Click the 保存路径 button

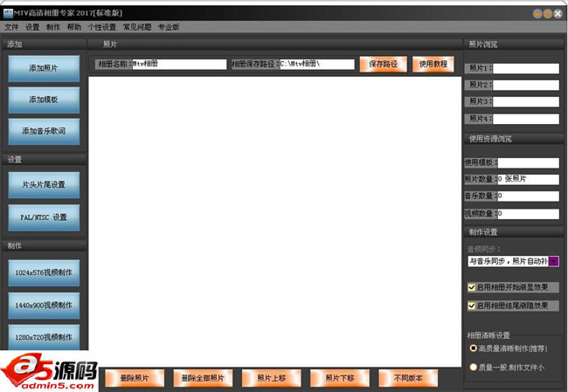[x=384, y=65]
